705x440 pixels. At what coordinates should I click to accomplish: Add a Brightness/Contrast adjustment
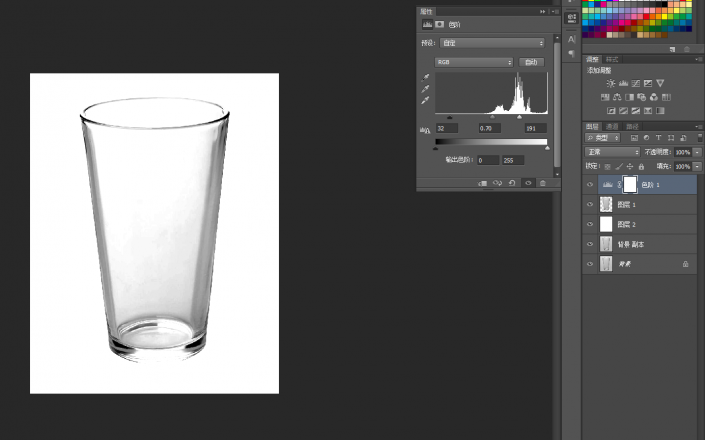point(611,83)
